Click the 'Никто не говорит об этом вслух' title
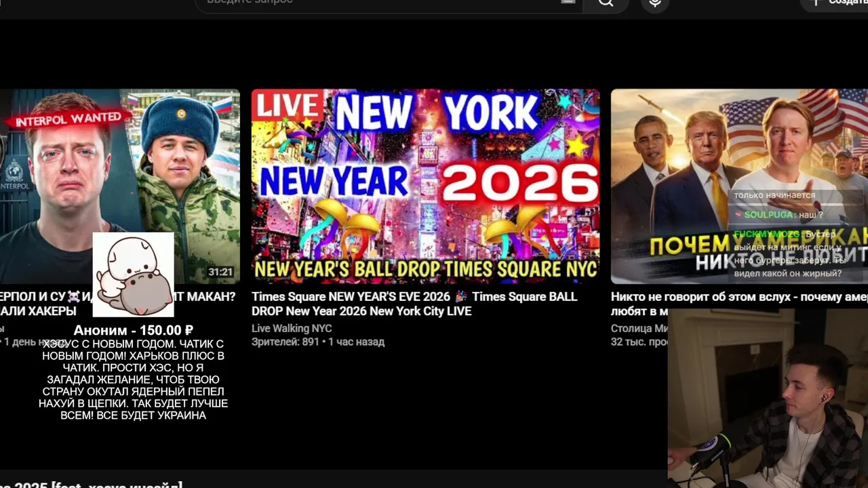This screenshot has height=488, width=868. (739, 304)
